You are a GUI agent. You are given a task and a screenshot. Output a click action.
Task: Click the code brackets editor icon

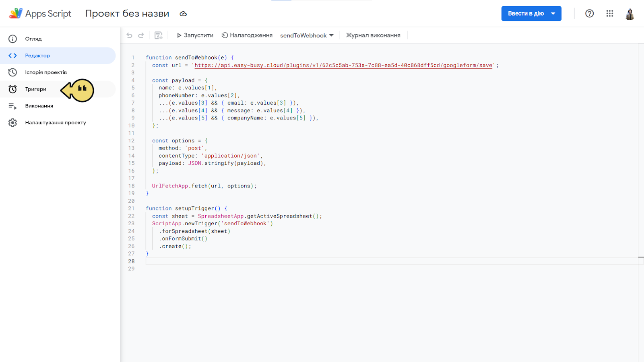[13, 56]
